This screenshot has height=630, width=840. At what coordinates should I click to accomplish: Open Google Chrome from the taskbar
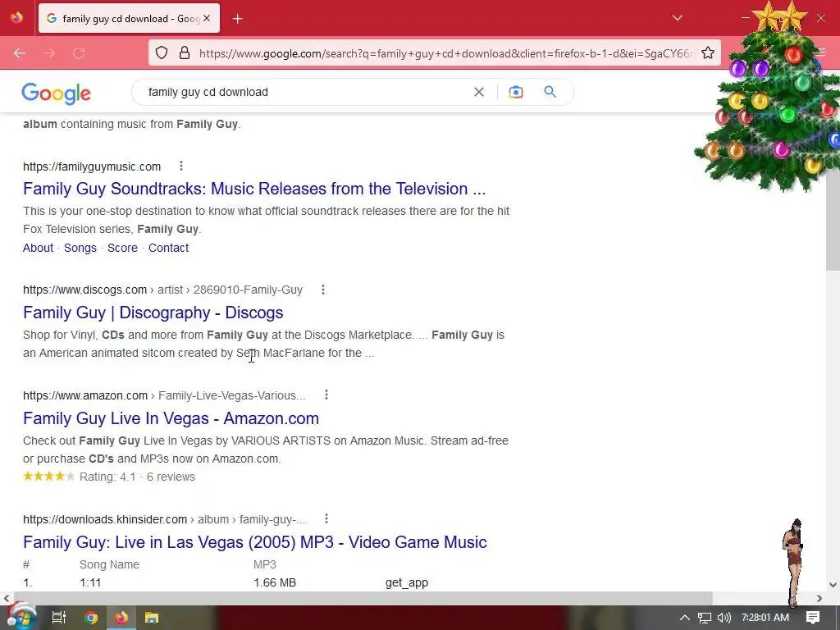click(91, 618)
